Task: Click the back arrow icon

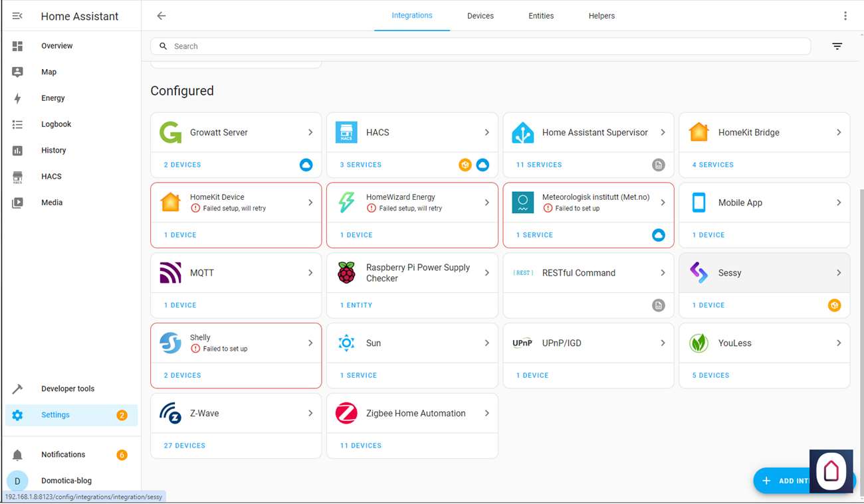Action: tap(161, 16)
